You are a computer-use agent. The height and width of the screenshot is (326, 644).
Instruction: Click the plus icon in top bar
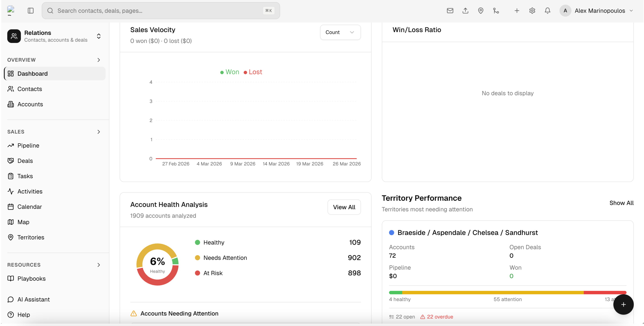click(x=517, y=11)
